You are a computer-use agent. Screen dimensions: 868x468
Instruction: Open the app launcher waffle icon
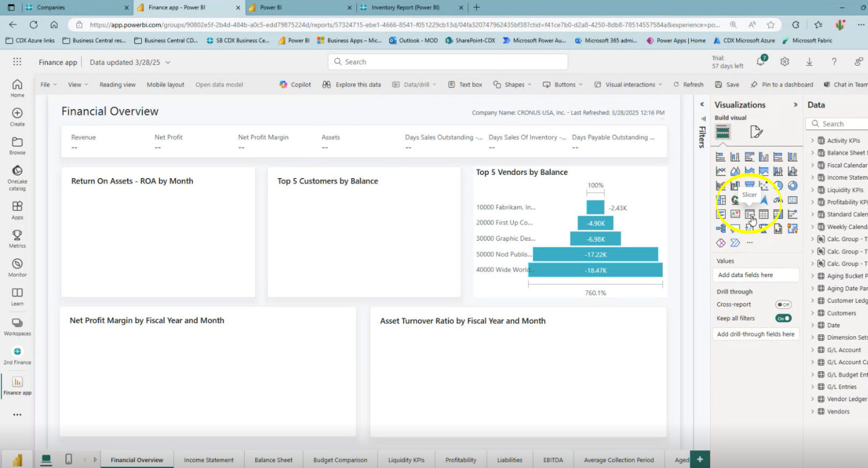[x=17, y=62]
